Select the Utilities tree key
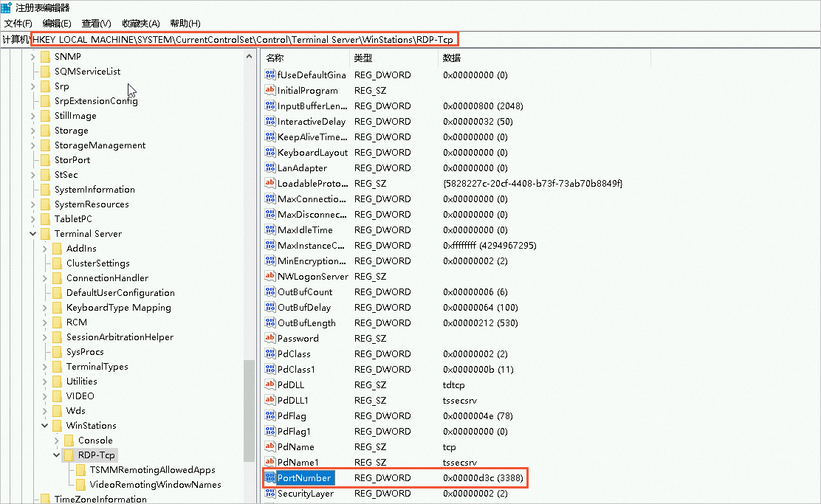The height and width of the screenshot is (504, 821). (82, 381)
